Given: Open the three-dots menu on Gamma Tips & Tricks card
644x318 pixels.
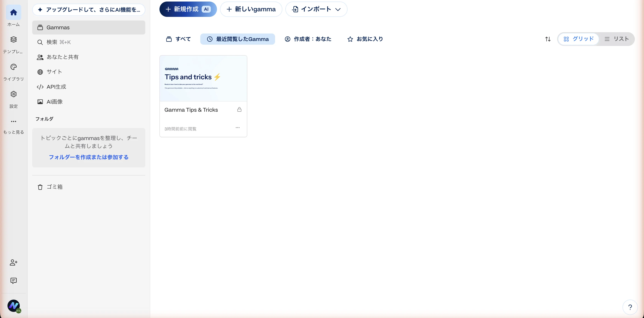Looking at the screenshot, I should 237,128.
